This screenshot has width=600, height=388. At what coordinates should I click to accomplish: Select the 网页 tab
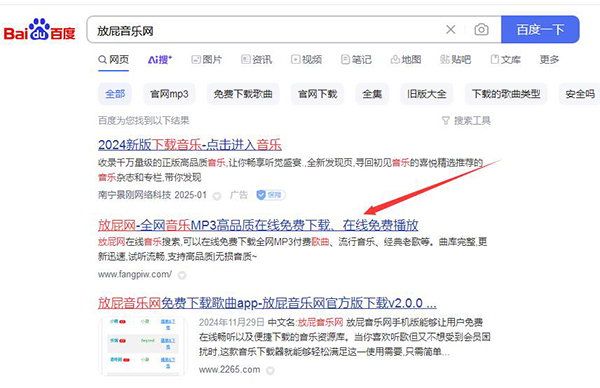[x=114, y=60]
